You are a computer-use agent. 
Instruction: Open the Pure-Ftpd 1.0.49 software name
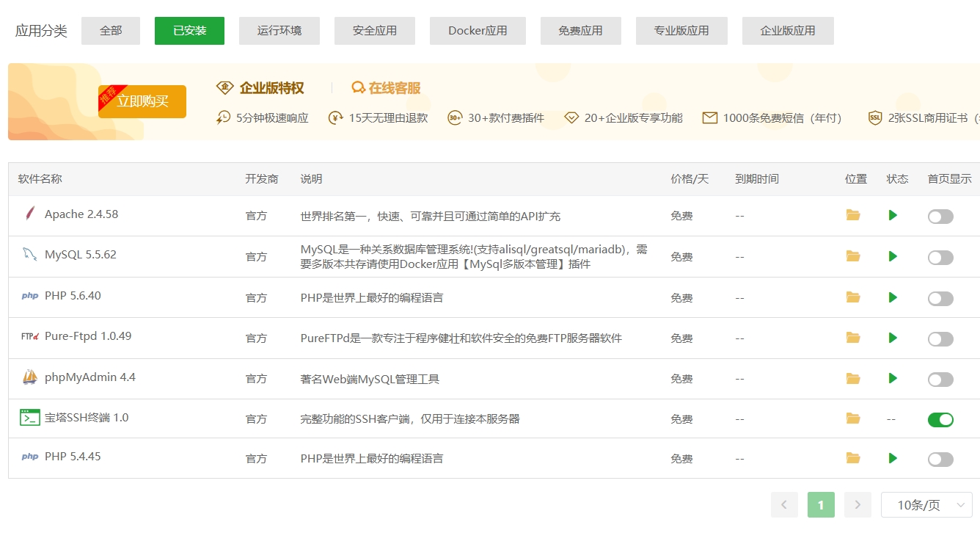[88, 336]
